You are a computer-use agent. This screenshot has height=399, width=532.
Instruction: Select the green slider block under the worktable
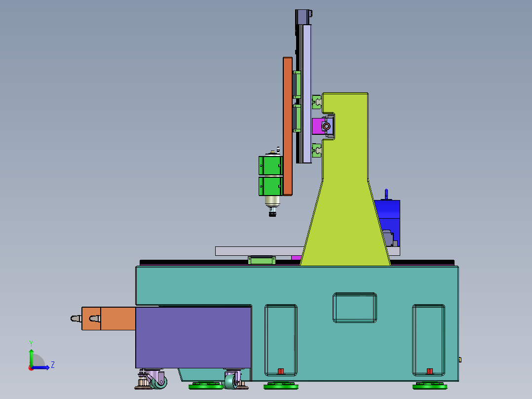(x=262, y=260)
